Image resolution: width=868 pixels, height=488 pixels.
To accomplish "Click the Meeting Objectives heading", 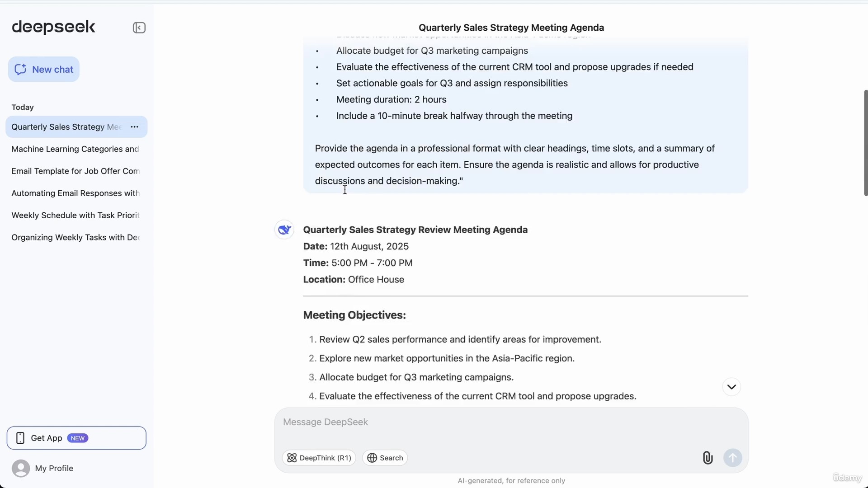I will pyautogui.click(x=354, y=315).
